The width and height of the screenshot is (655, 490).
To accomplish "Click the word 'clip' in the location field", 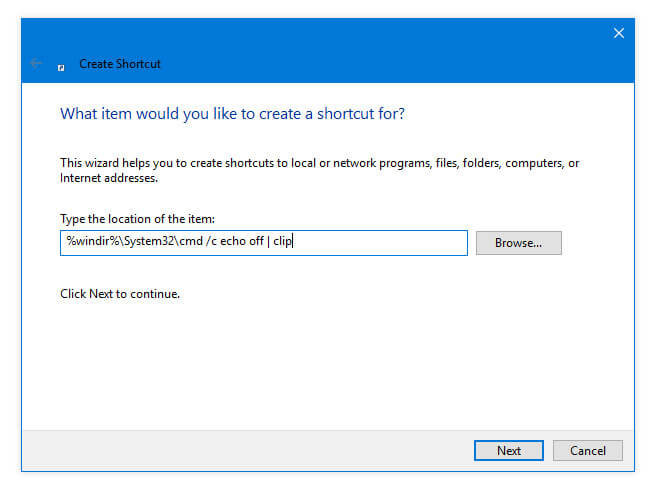I will click(x=282, y=241).
